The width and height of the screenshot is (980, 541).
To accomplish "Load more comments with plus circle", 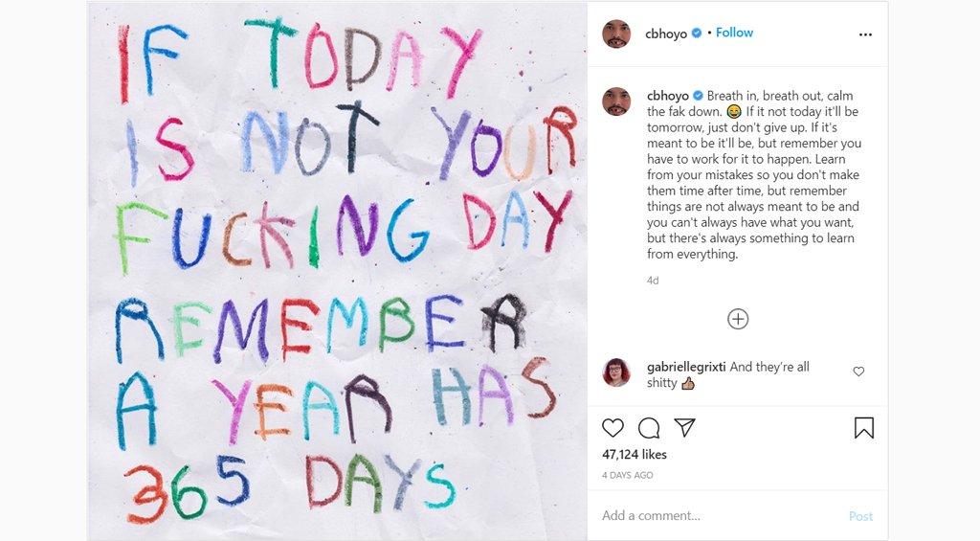I will coord(738,319).
